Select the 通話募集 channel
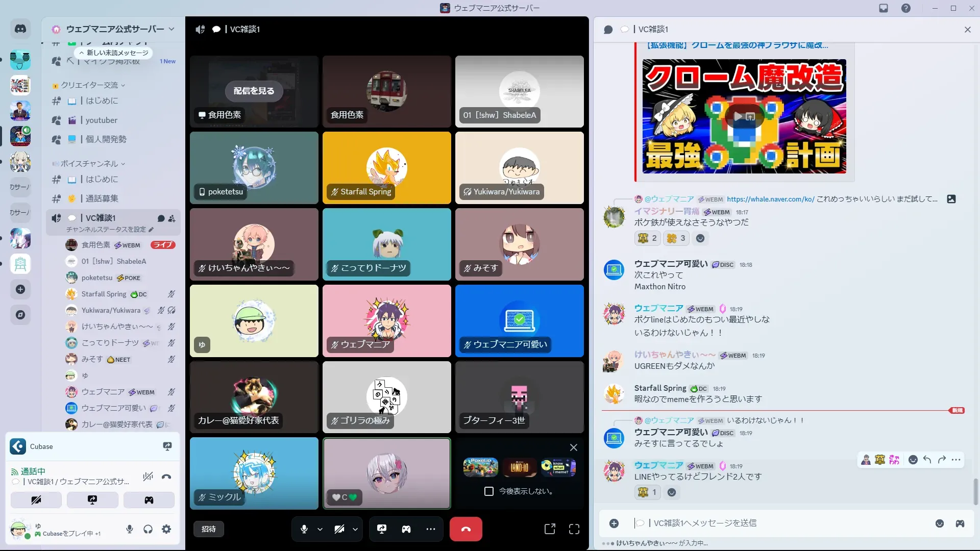The width and height of the screenshot is (980, 551). tap(102, 198)
